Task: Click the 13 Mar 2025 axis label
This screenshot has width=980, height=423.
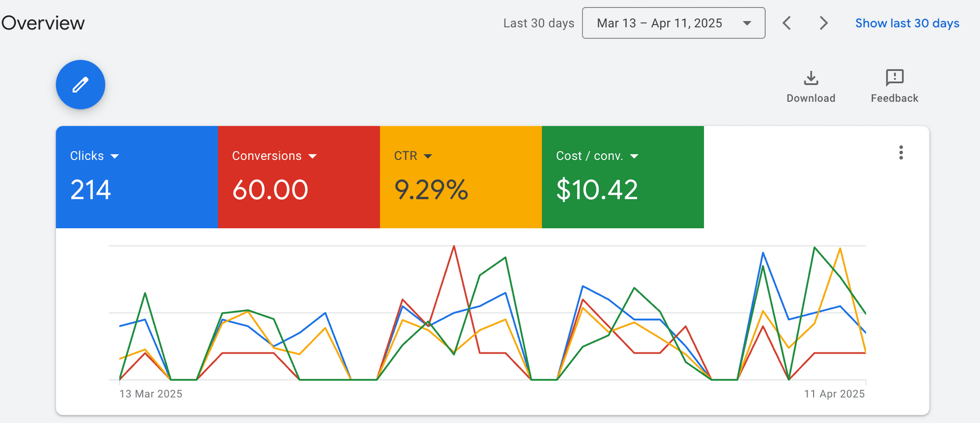Action: click(x=151, y=394)
